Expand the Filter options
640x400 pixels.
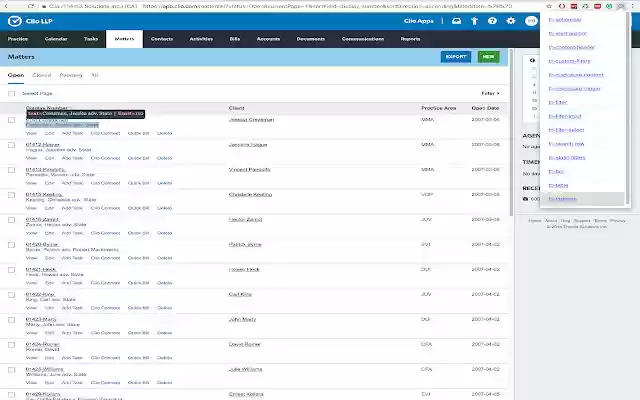tap(490, 93)
